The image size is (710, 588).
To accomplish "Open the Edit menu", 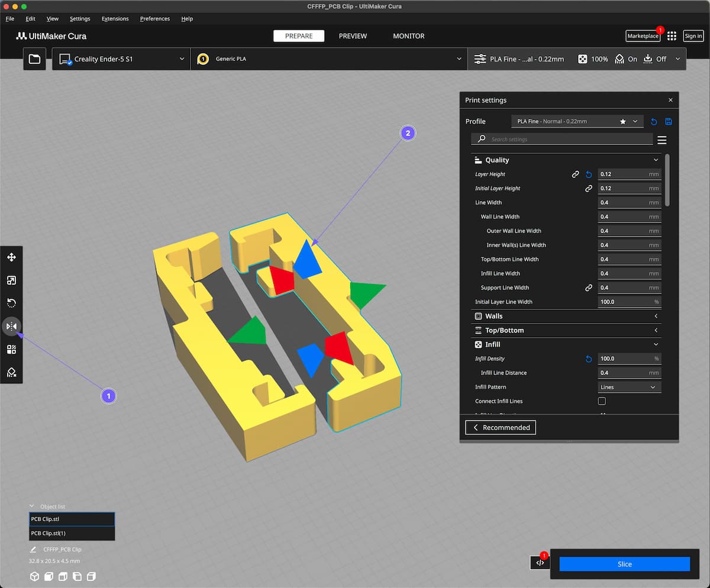I will [31, 19].
